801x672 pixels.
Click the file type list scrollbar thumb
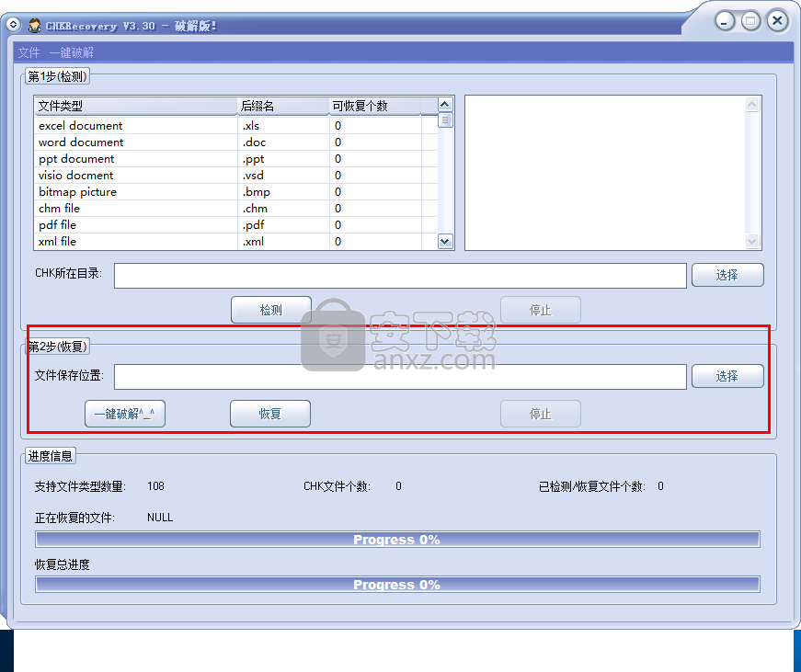tap(445, 120)
